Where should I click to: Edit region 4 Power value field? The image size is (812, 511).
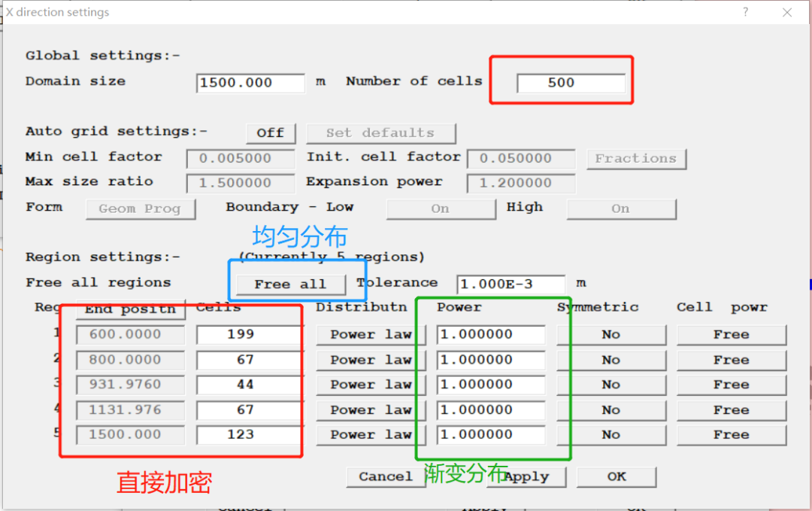pos(491,410)
